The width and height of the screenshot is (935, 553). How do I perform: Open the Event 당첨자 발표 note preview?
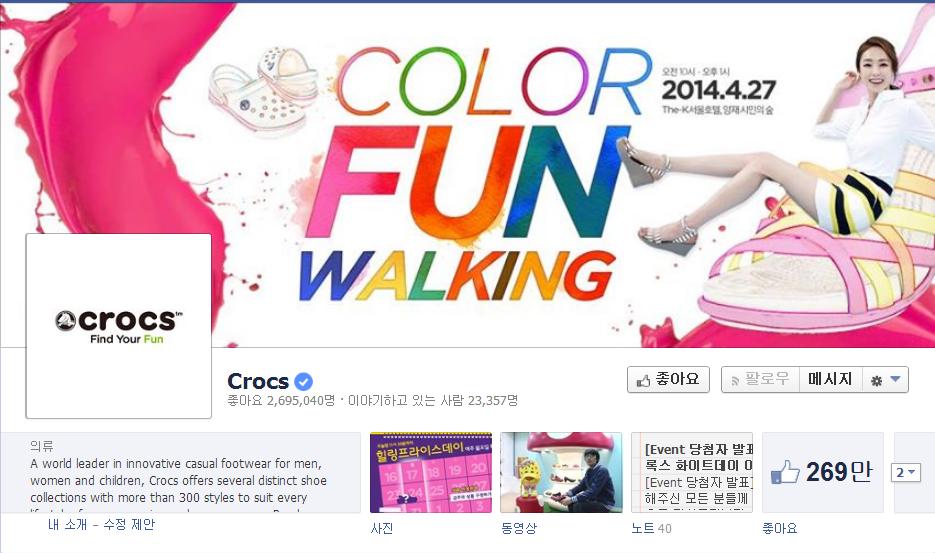(692, 472)
